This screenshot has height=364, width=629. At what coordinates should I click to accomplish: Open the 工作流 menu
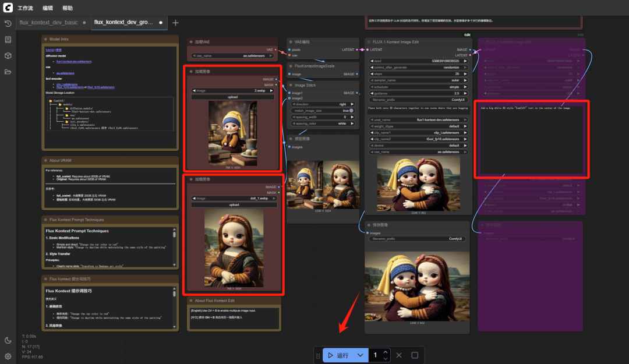[x=25, y=8]
